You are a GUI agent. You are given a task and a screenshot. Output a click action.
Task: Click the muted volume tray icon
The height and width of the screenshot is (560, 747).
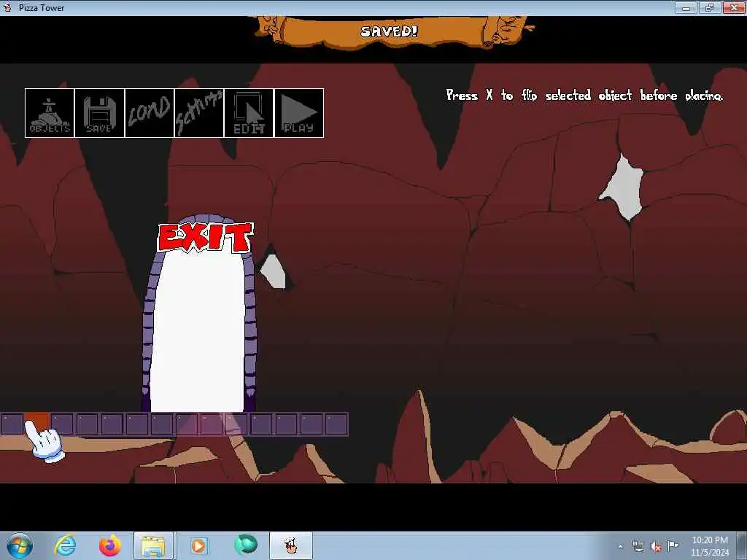656,547
